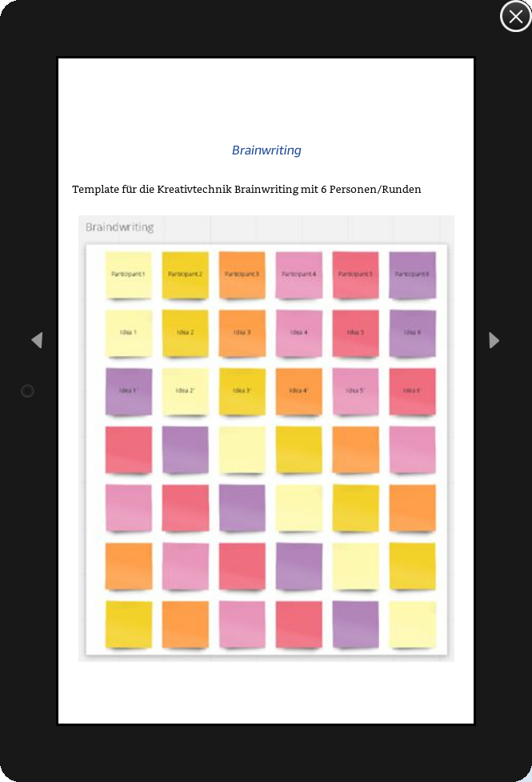Image resolution: width=532 pixels, height=782 pixels.
Task: Go to the previous slide arrow
Action: [x=36, y=340]
